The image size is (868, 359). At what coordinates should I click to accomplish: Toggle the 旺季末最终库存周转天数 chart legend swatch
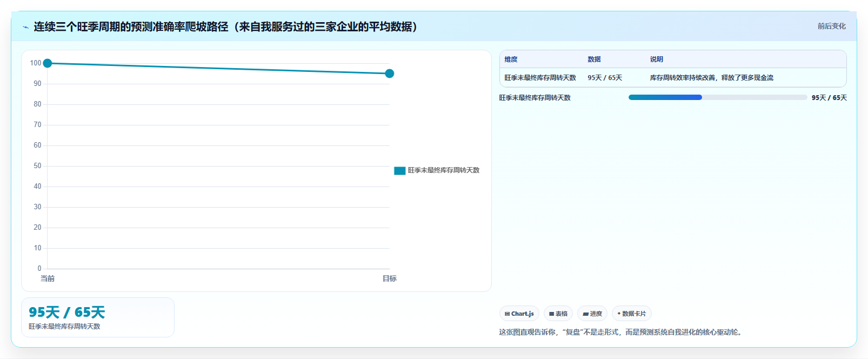coord(400,170)
